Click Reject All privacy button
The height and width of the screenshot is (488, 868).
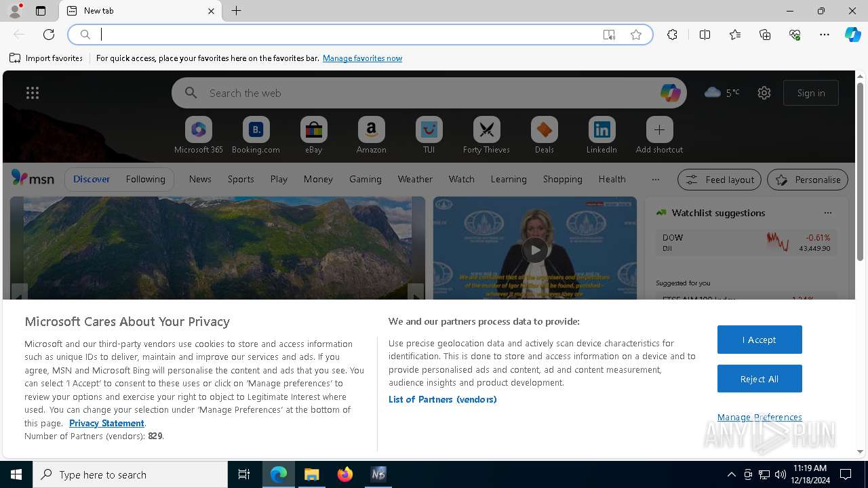pyautogui.click(x=759, y=379)
